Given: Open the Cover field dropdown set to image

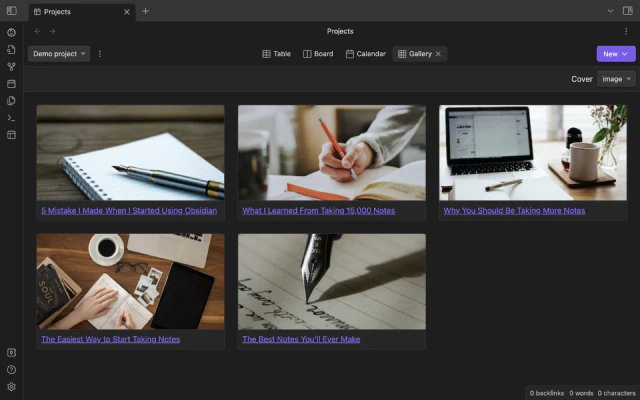Looking at the screenshot, I should pyautogui.click(x=615, y=79).
